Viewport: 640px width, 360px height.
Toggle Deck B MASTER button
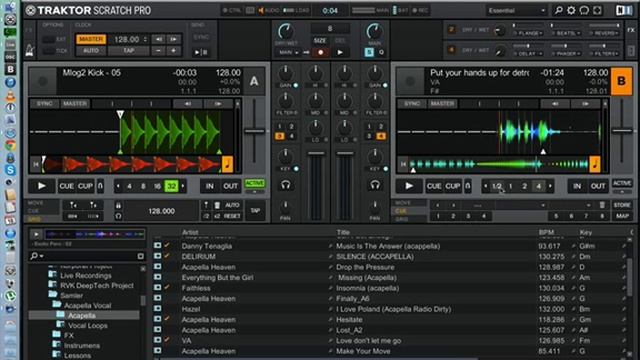pyautogui.click(x=442, y=104)
